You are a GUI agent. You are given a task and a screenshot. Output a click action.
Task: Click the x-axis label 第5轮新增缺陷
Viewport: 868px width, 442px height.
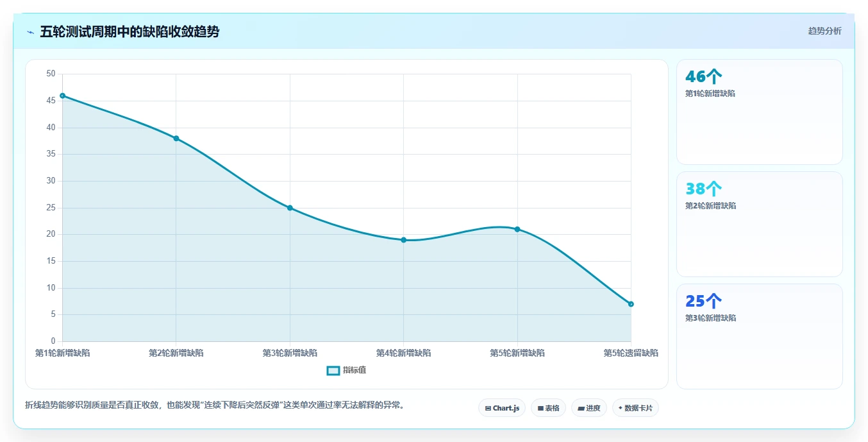click(x=517, y=353)
